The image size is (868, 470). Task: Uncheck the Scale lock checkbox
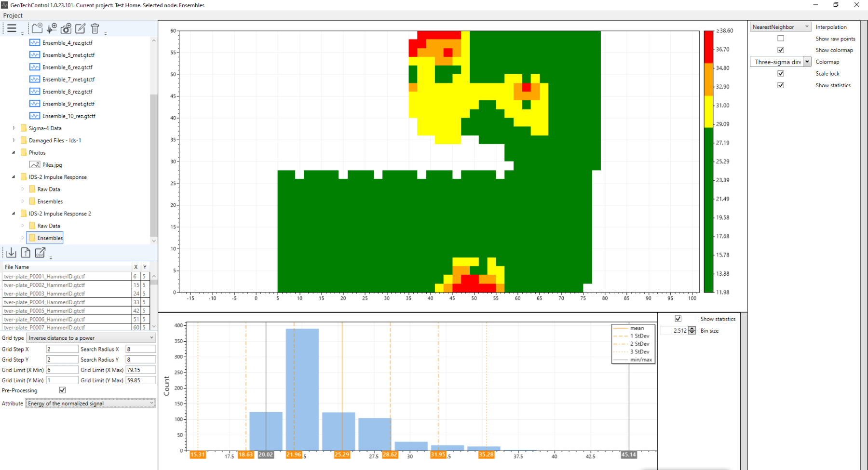tap(781, 74)
